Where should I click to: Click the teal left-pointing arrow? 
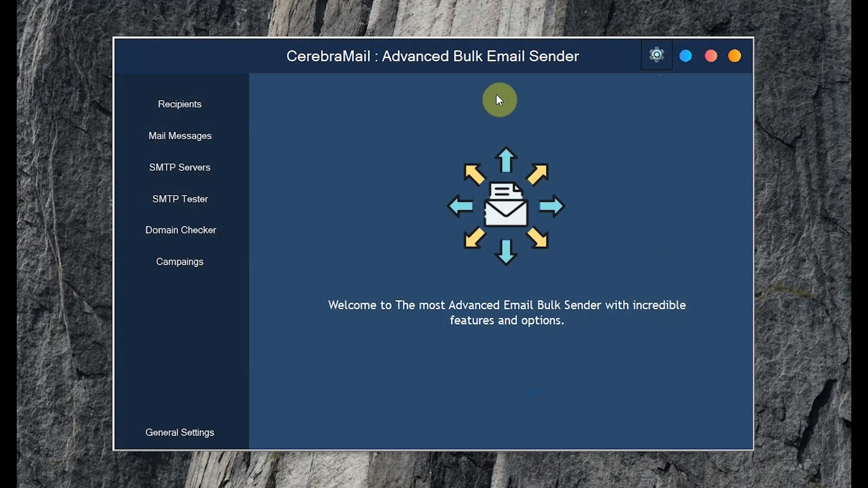click(461, 206)
